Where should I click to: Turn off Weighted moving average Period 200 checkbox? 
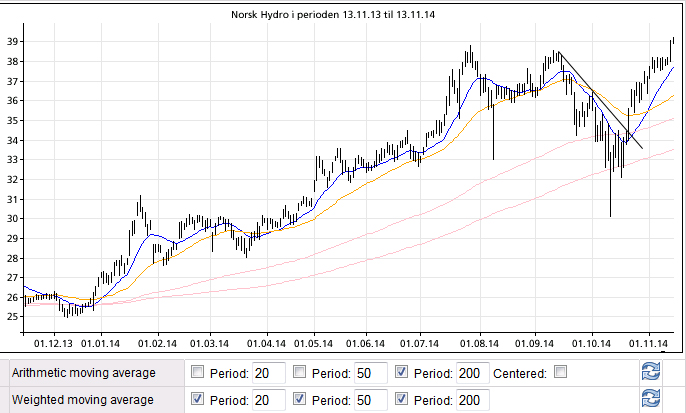[403, 400]
